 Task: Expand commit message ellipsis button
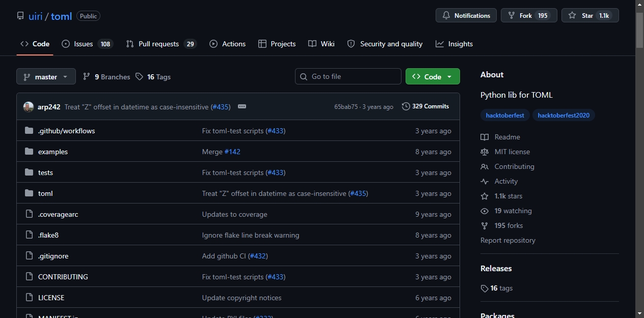tap(242, 106)
